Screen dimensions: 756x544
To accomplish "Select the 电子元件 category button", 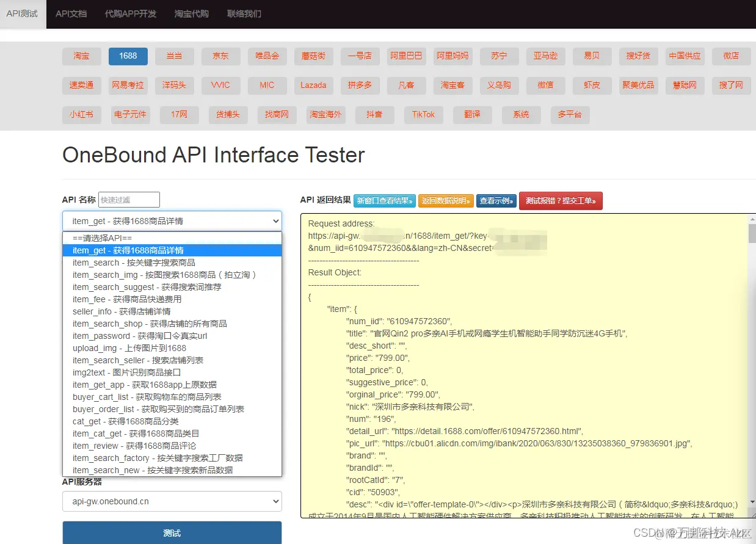I will 131,114.
